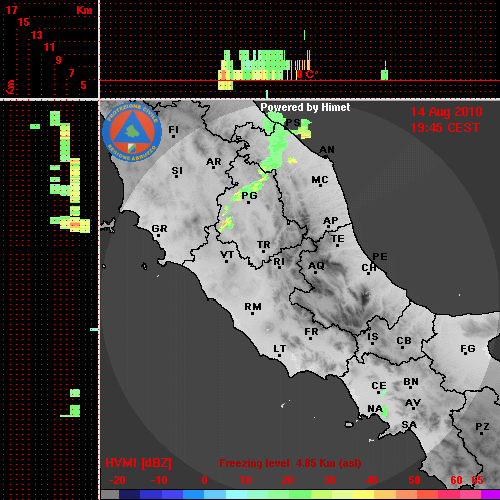Click the FI city marker
The width and height of the screenshot is (500, 500).
173,131
